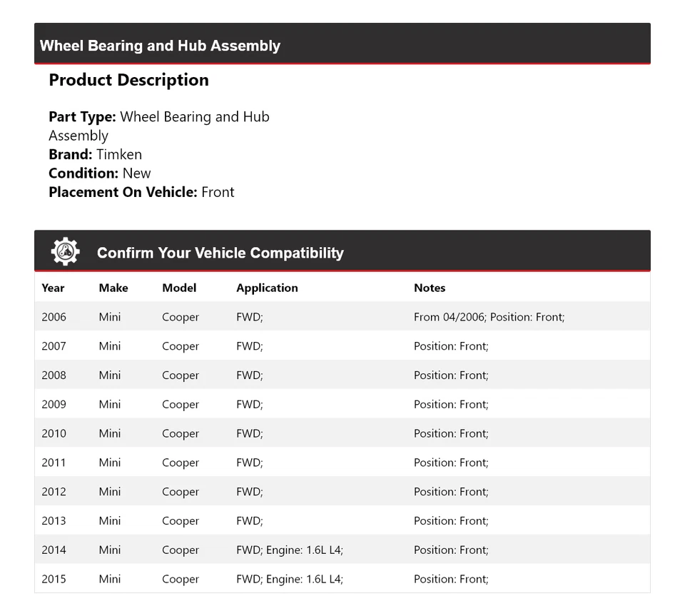Screen dimensions: 685x616
Task: Select the 2007 Mini Cooper row year
Action: tap(54, 346)
